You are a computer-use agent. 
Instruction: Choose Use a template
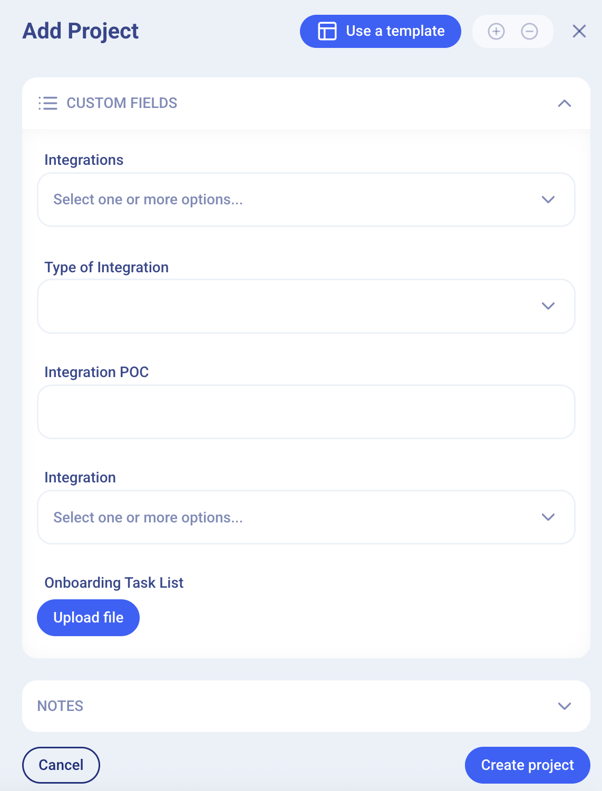[x=394, y=31]
